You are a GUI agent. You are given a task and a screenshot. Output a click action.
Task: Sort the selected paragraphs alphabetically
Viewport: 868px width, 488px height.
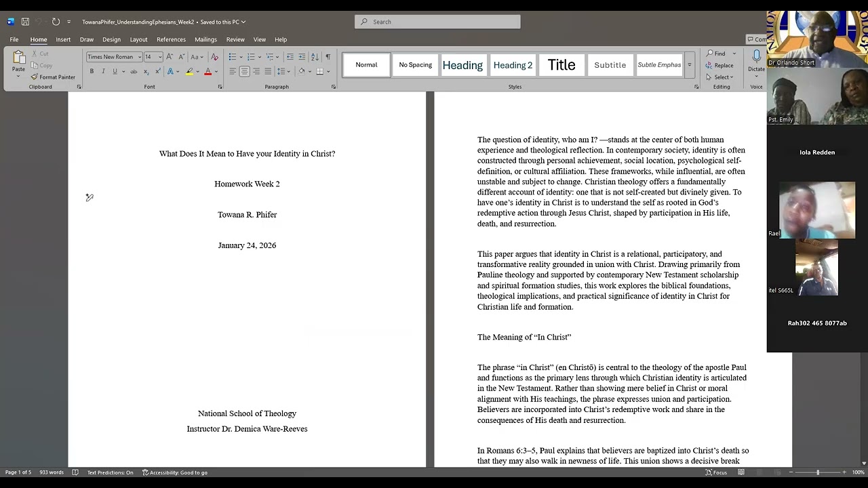pyautogui.click(x=315, y=57)
